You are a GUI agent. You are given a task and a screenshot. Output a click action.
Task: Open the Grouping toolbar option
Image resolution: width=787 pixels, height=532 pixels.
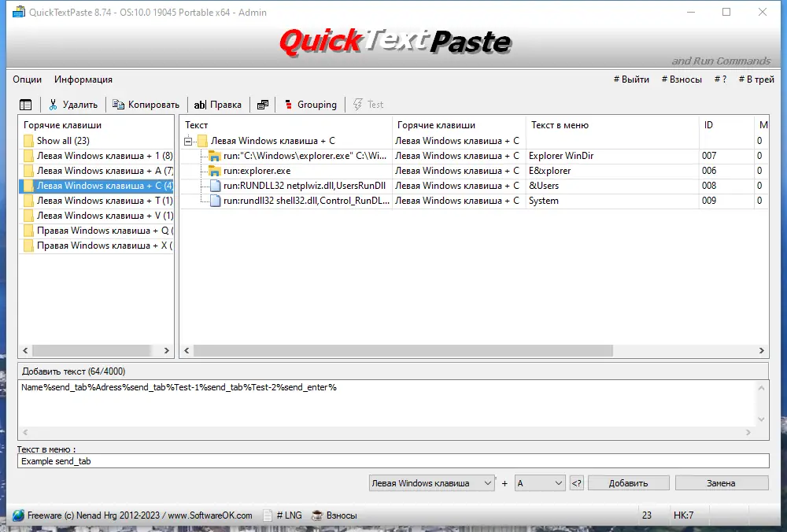pos(311,105)
